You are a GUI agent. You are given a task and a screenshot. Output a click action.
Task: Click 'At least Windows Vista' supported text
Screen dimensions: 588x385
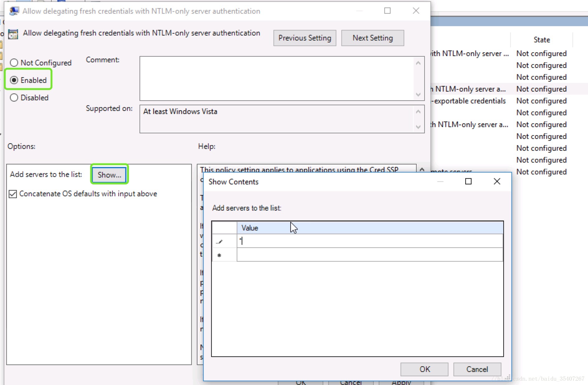(x=180, y=112)
